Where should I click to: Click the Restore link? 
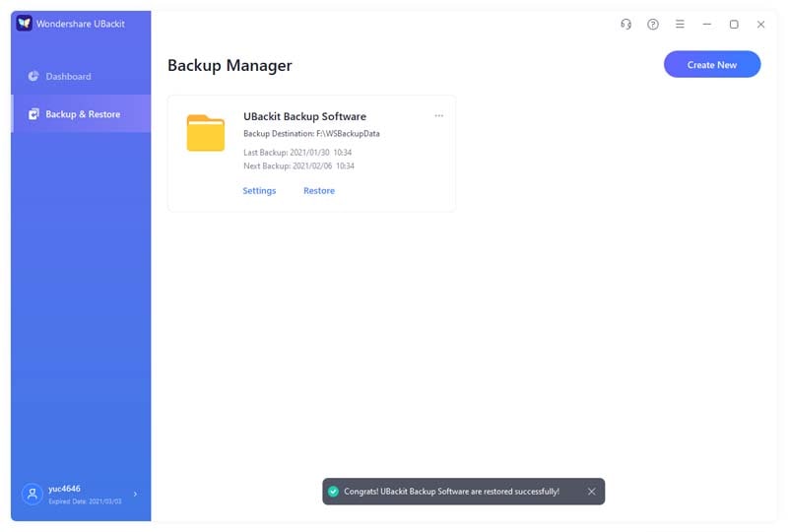319,190
